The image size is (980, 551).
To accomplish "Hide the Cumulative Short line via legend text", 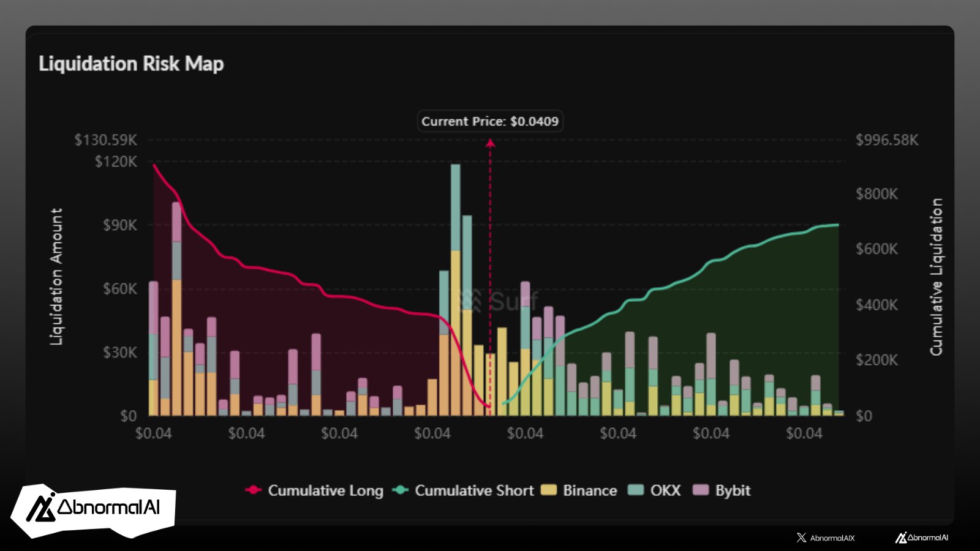I will point(474,490).
